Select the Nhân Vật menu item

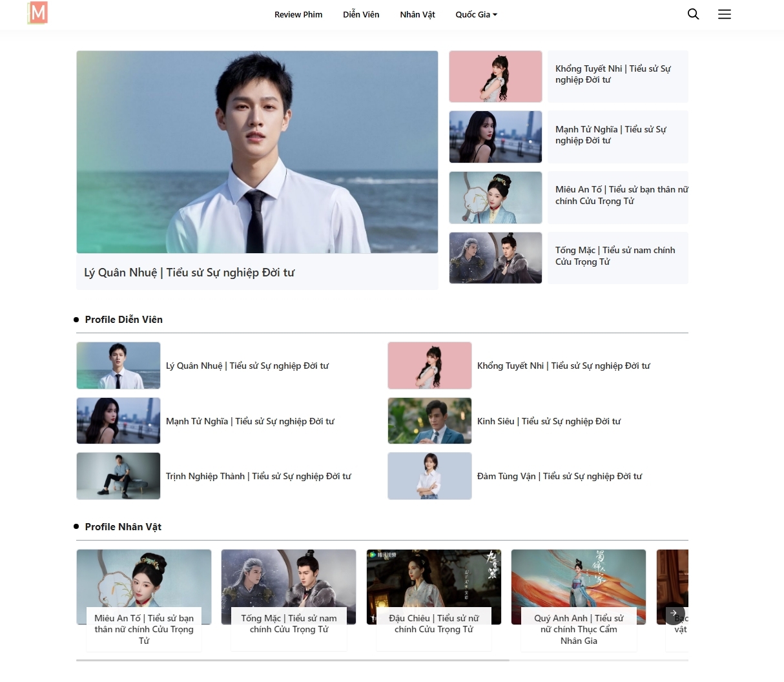pos(417,14)
